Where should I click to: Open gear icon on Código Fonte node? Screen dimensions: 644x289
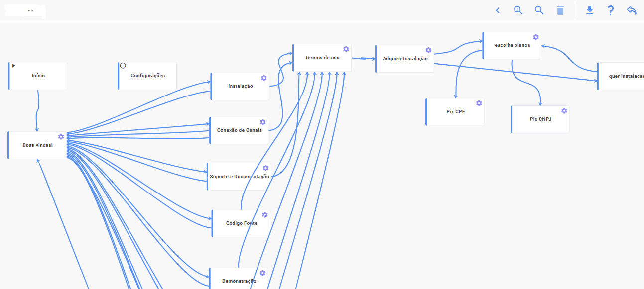pos(265,215)
